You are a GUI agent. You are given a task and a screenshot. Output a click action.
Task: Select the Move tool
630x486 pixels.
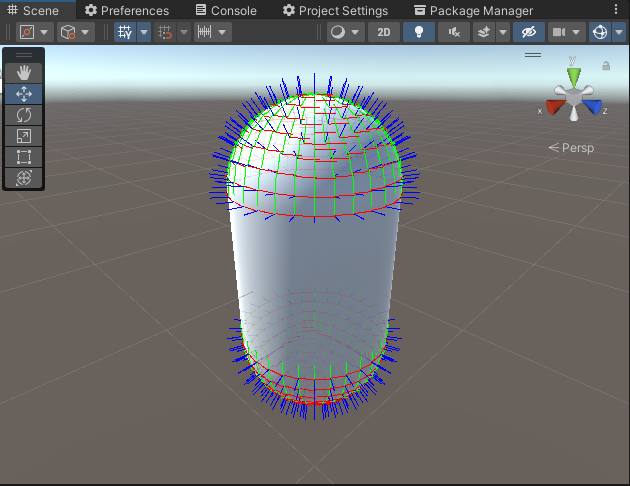(x=24, y=94)
